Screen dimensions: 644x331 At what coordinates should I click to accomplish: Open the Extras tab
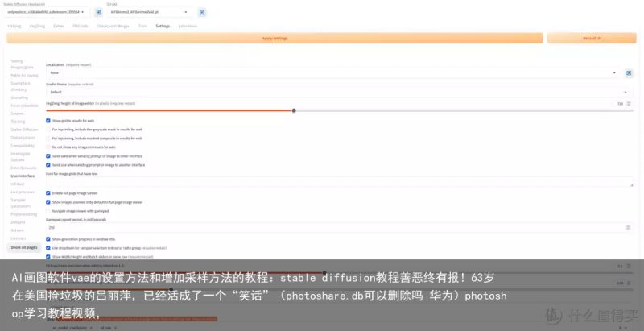pyautogui.click(x=59, y=26)
